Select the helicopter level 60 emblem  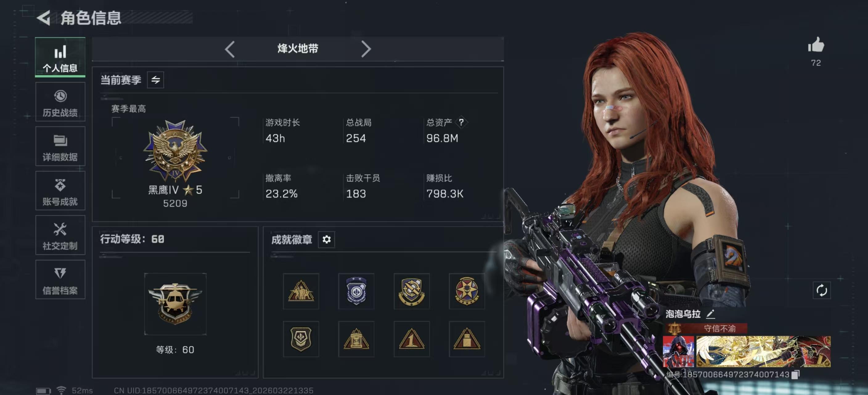(175, 304)
